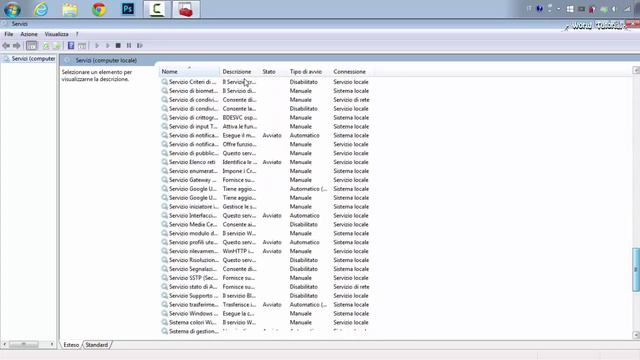Select the 'Servizio di pubblic...' service row
This screenshot has width=640, height=360.
pos(265,153)
